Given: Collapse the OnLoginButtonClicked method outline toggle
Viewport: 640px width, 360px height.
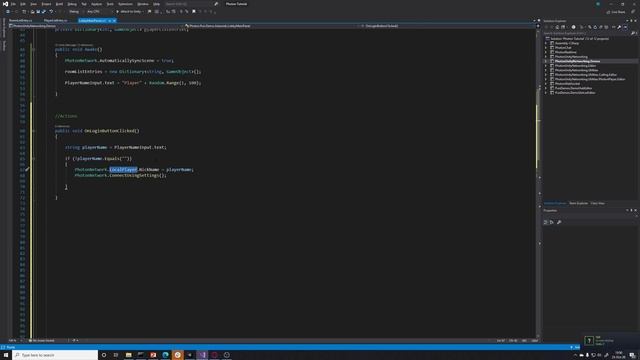Looking at the screenshot, I should click(x=33, y=131).
